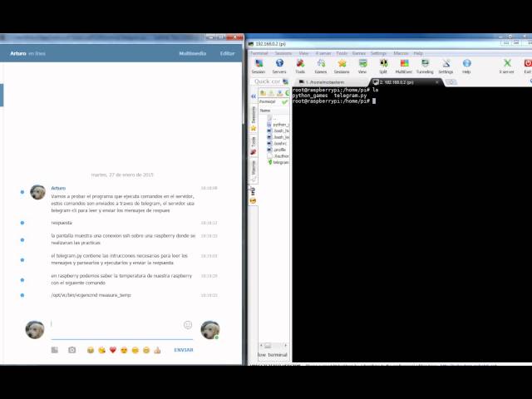This screenshot has height=399, width=532.
Task: Open the X server menu
Action: pos(323,53)
